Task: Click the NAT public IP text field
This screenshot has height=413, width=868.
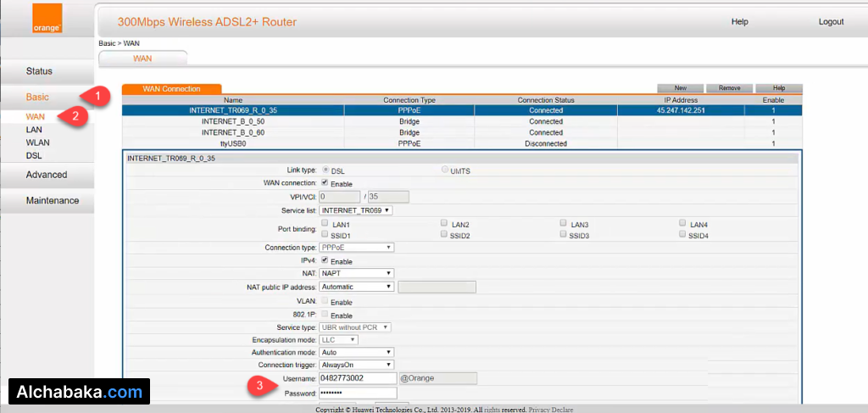Action: pos(437,287)
